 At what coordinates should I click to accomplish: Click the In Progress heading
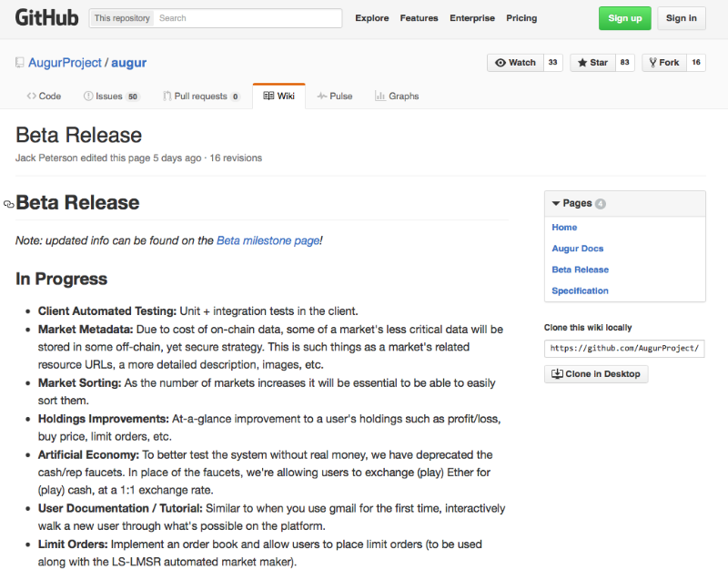click(61, 279)
